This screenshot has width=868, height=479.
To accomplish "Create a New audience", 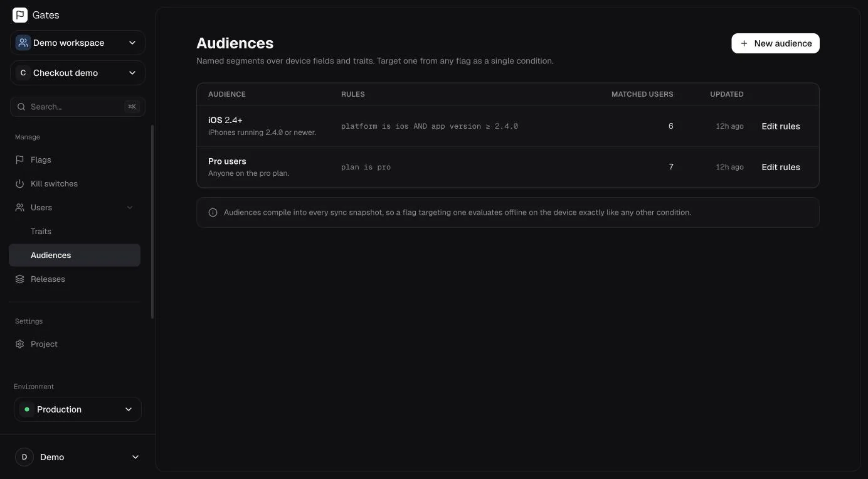I will tap(775, 43).
